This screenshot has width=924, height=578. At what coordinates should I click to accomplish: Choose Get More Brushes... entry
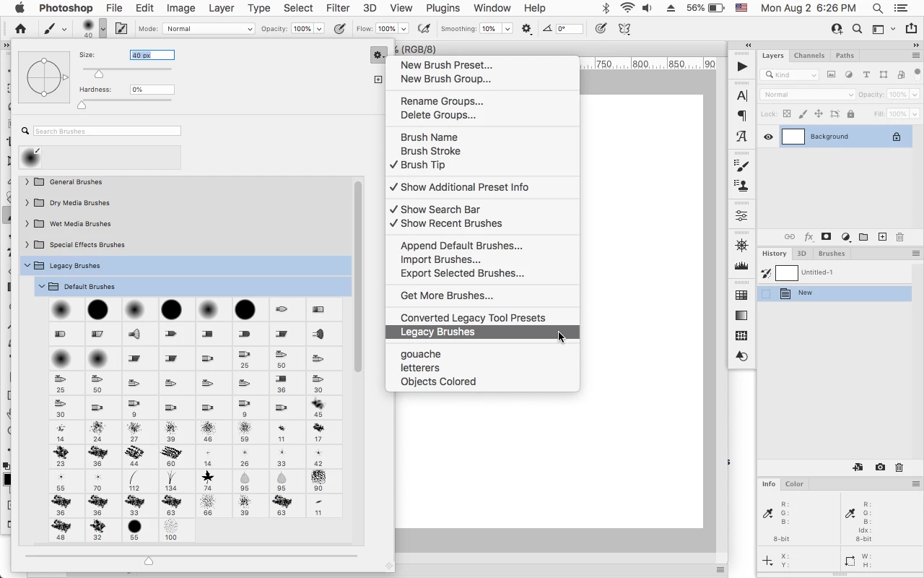482,296
